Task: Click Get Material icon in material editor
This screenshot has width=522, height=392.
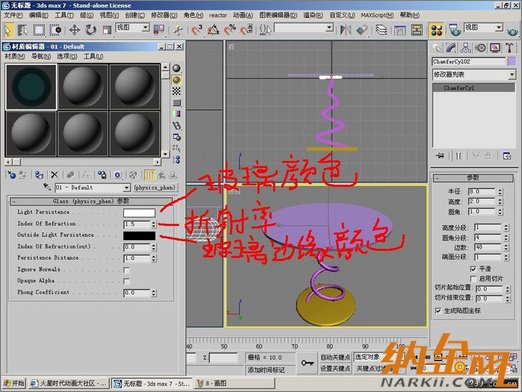Action: 12,175
